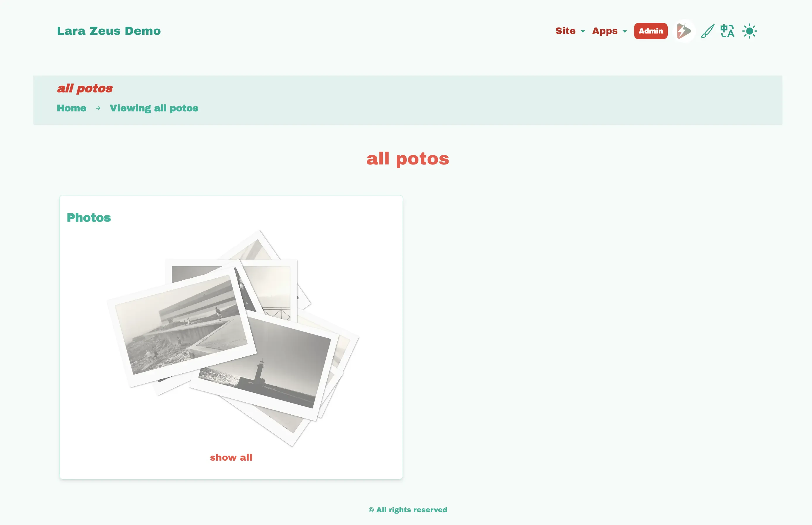The height and width of the screenshot is (525, 812).
Task: Select the Site menu item
Action: coord(565,31)
